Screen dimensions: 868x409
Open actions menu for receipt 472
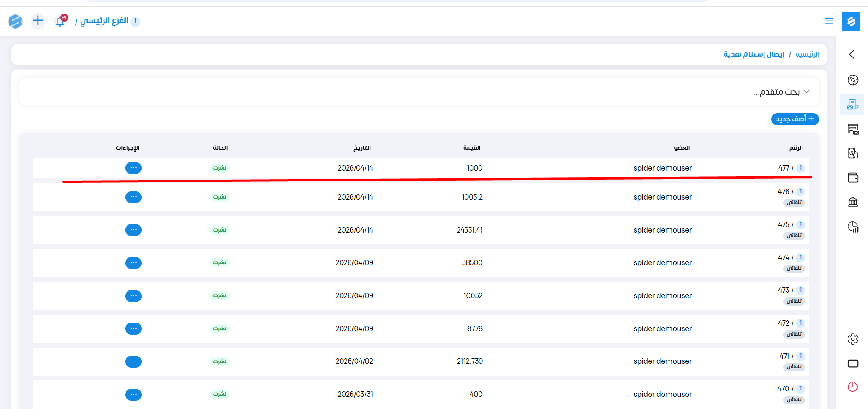[133, 329]
